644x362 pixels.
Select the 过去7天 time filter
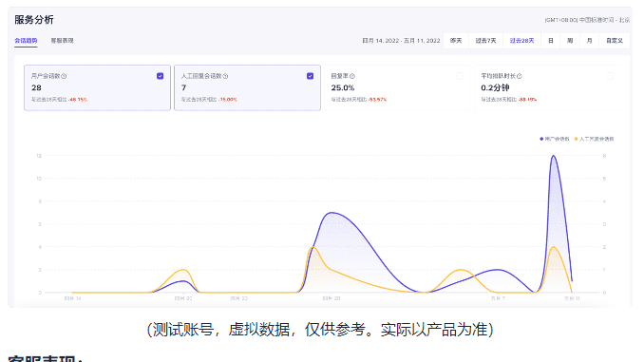(486, 41)
